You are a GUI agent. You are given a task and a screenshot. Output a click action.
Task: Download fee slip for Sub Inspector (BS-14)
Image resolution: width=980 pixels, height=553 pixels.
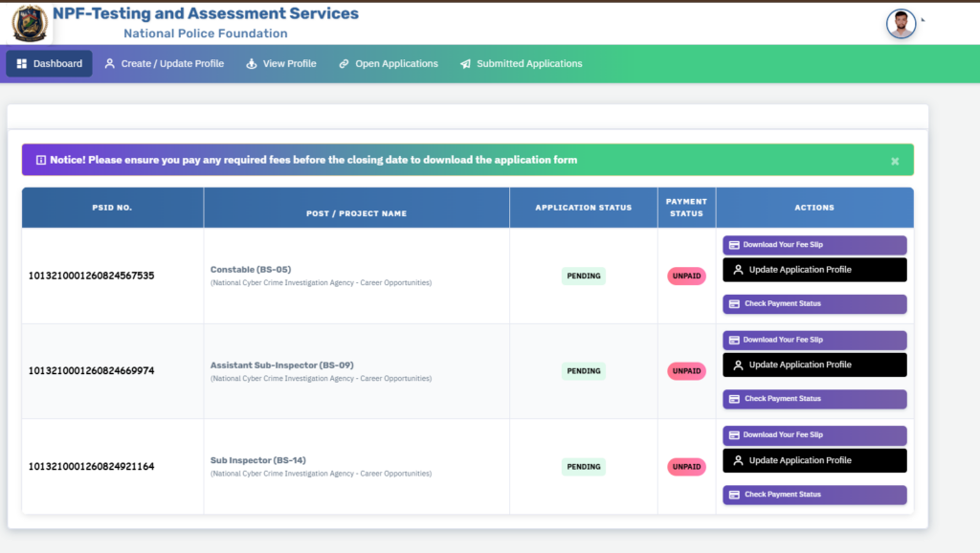tap(814, 435)
